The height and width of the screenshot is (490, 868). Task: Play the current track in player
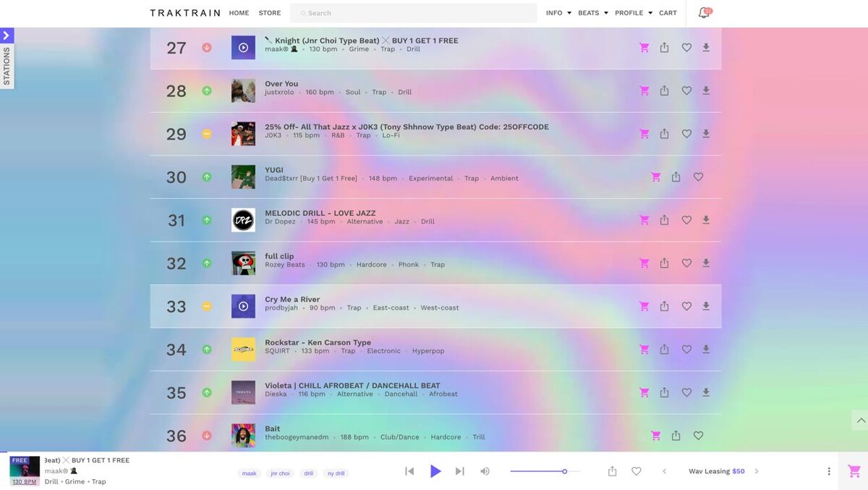coord(435,471)
